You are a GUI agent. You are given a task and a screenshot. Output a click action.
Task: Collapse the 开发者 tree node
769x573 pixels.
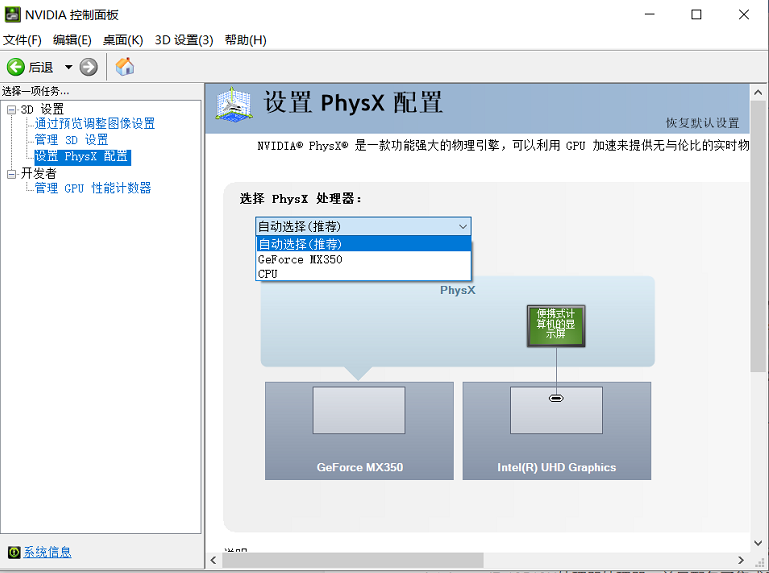coord(11,174)
